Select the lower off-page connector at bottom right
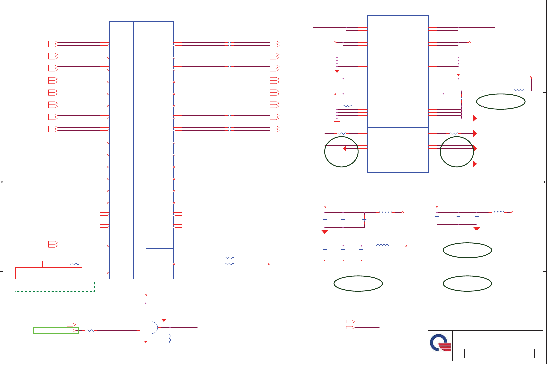The width and height of the screenshot is (555, 392). pos(350,327)
